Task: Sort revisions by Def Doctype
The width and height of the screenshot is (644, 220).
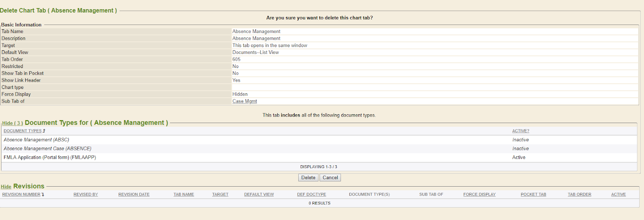Action: tap(312, 195)
